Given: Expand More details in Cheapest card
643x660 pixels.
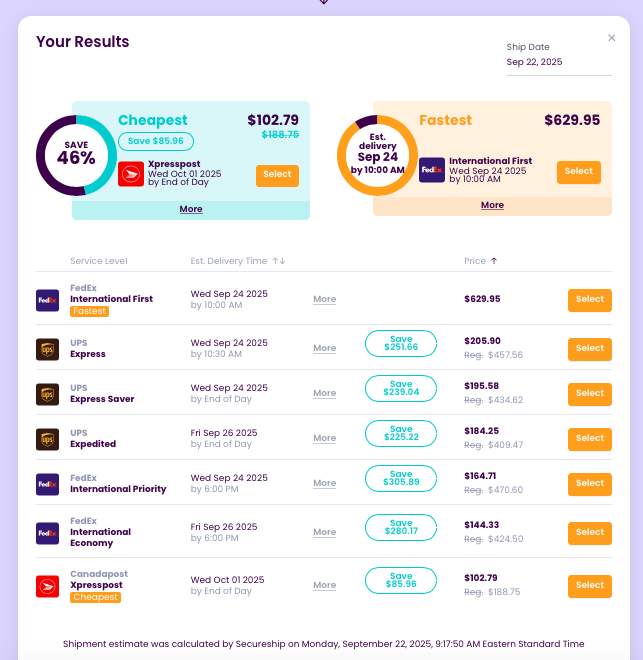Looking at the screenshot, I should pos(191,209).
